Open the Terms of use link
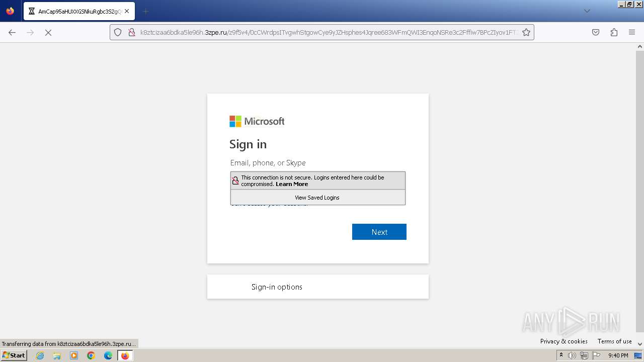The height and width of the screenshot is (362, 644). point(615,341)
